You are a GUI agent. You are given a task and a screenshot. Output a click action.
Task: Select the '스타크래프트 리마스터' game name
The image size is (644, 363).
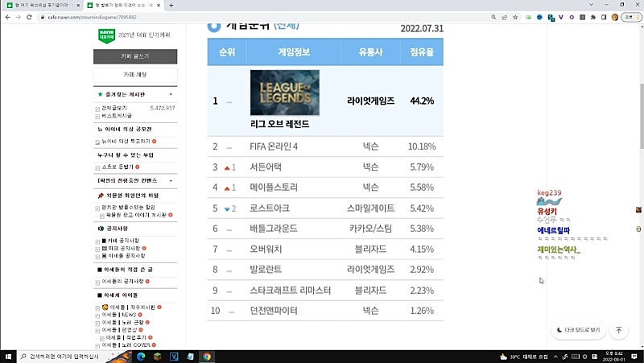coord(290,291)
